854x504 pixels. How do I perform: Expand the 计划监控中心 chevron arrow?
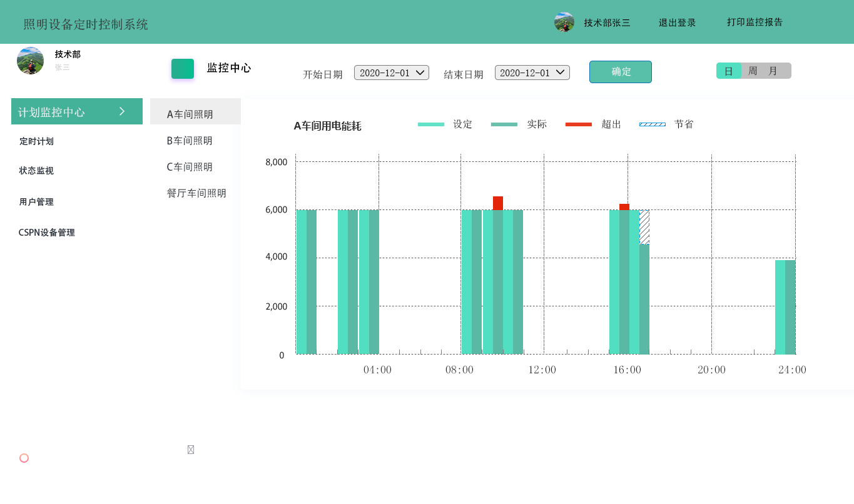coord(122,111)
